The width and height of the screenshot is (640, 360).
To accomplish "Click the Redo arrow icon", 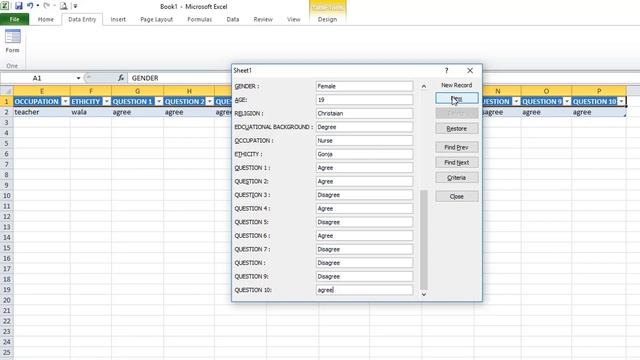I will [47, 6].
